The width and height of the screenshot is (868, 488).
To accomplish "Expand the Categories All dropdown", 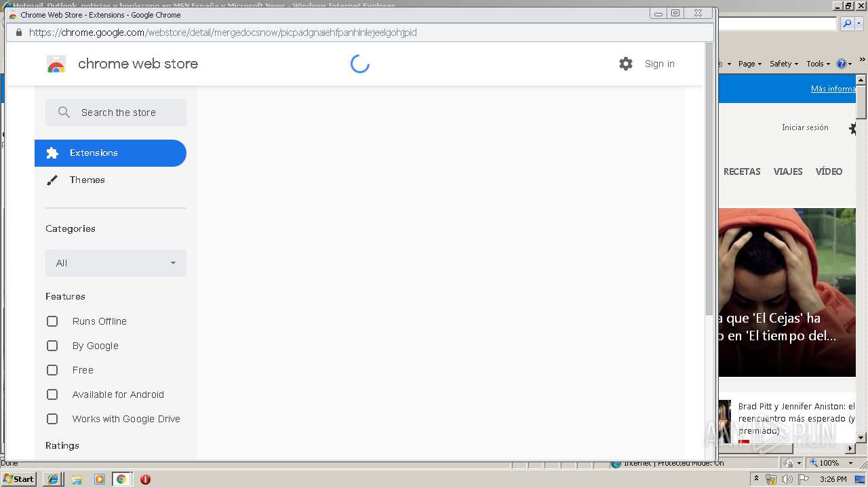I will pos(116,263).
